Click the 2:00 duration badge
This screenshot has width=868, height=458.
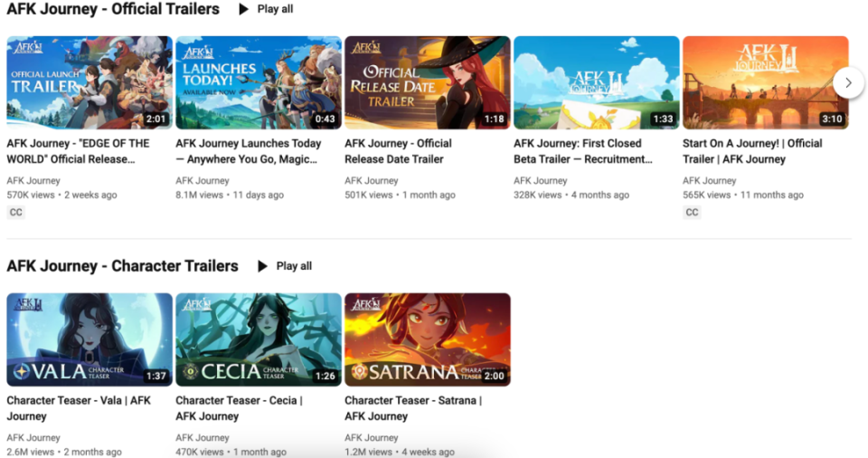494,376
